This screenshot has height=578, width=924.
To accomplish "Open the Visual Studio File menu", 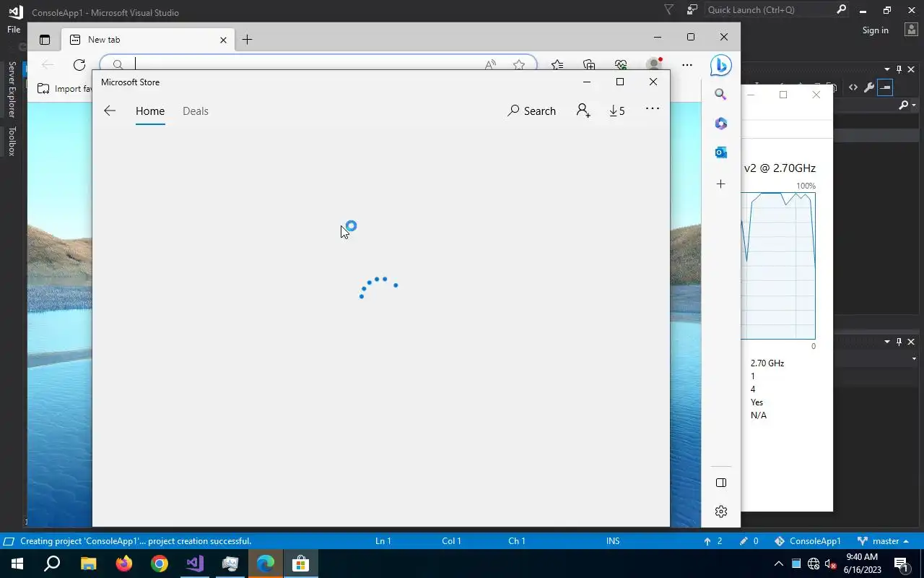I will 14,30.
